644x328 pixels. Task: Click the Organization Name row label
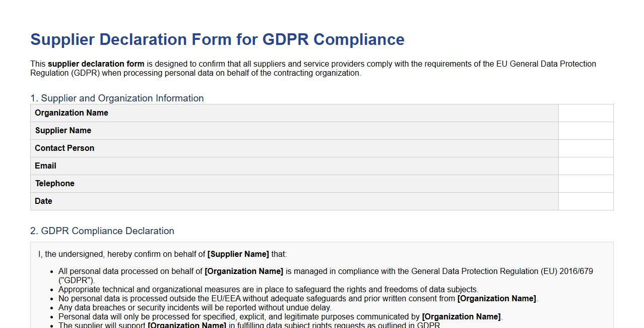point(71,113)
